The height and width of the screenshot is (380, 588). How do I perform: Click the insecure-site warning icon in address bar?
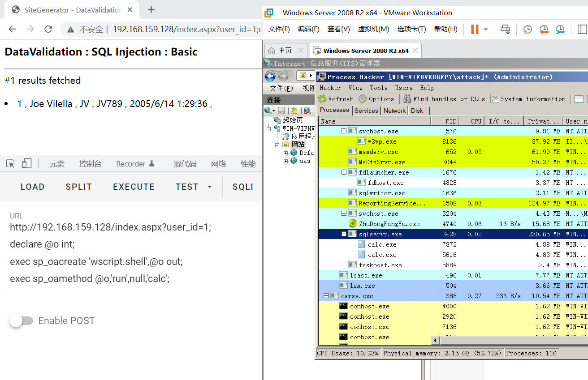click(70, 30)
